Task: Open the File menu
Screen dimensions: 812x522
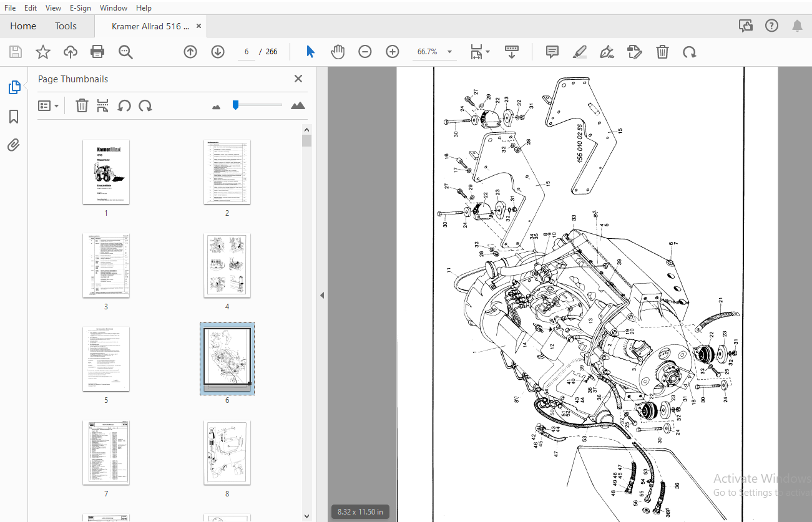Action: 10,7
